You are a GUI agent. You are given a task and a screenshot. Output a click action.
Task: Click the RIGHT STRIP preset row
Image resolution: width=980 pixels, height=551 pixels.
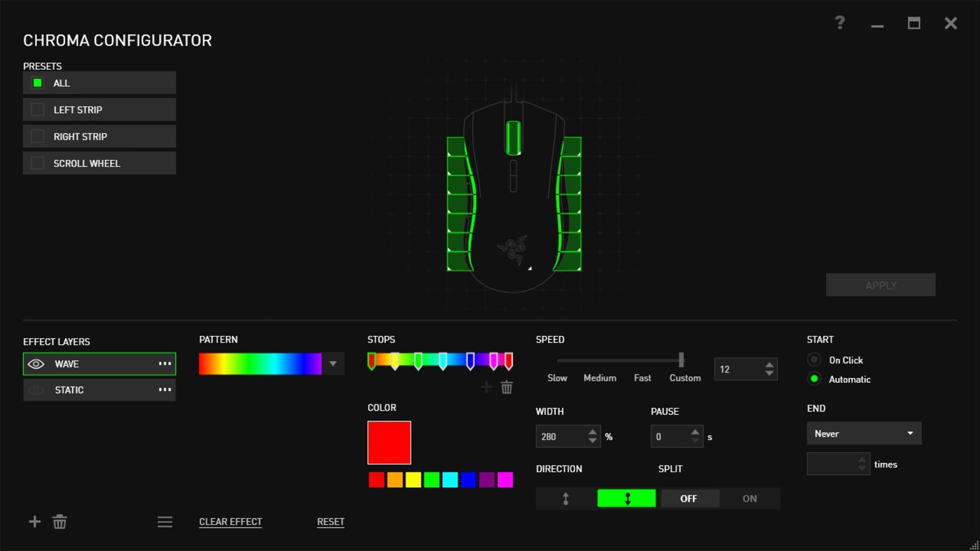(100, 136)
